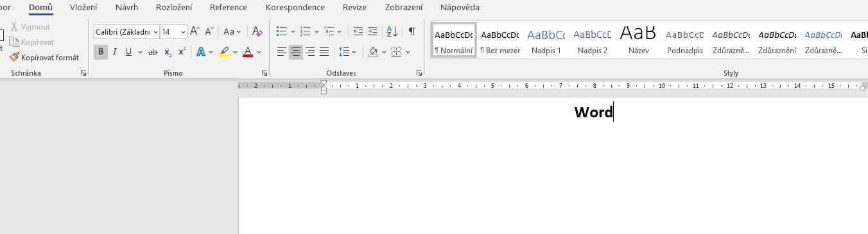Viewport: 868px width, 234px height.
Task: Click the Kopírovat formát paintbrush icon
Action: click(x=14, y=57)
